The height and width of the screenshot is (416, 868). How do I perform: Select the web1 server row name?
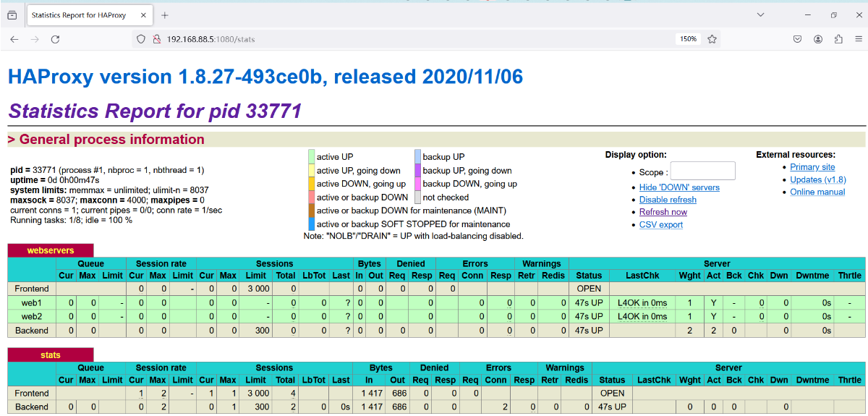32,302
